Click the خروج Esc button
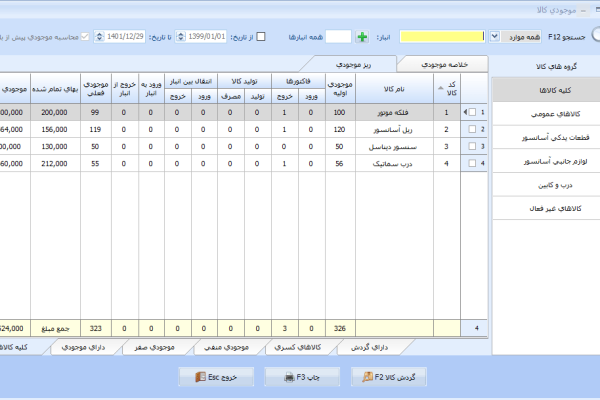The image size is (600, 400). pos(216,377)
